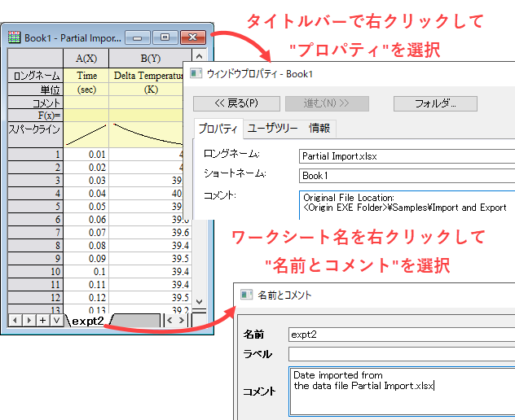
Task: Select row header 10
Action: click(36, 271)
